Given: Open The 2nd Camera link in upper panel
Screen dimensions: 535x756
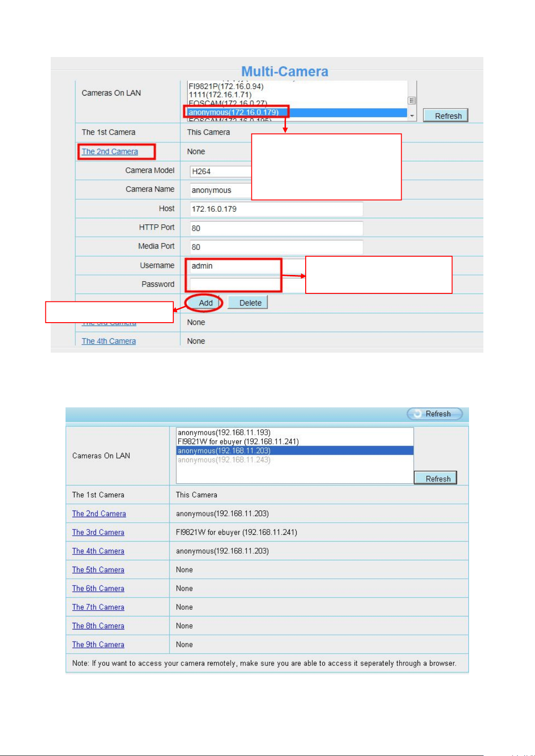Looking at the screenshot, I should pos(110,152).
